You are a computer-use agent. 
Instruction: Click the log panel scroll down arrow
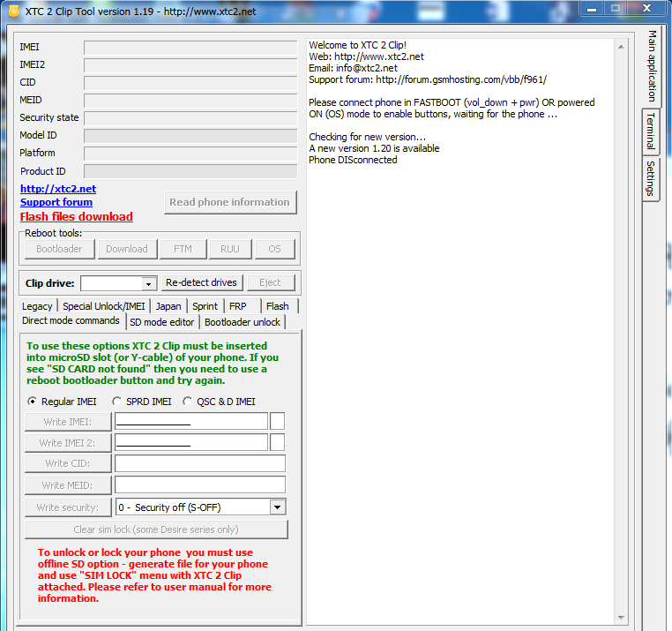pyautogui.click(x=621, y=618)
